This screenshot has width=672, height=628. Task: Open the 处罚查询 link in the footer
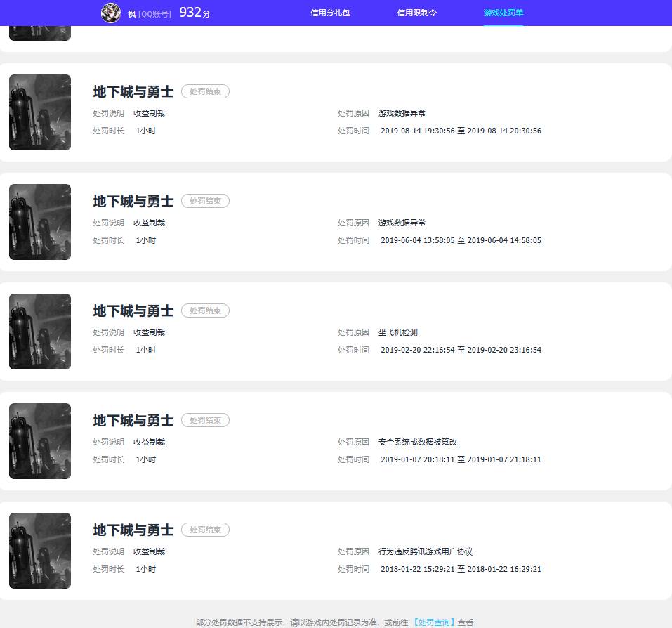(x=434, y=622)
